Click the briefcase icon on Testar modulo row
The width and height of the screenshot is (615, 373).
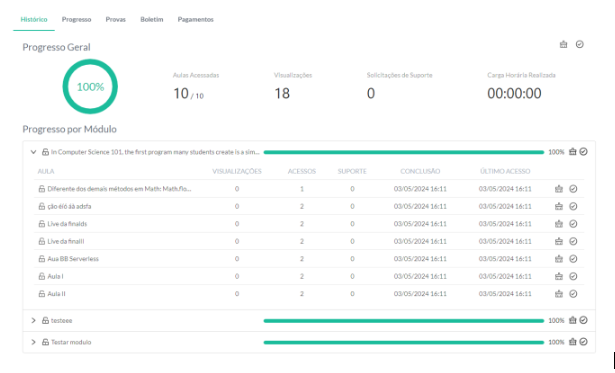click(573, 342)
